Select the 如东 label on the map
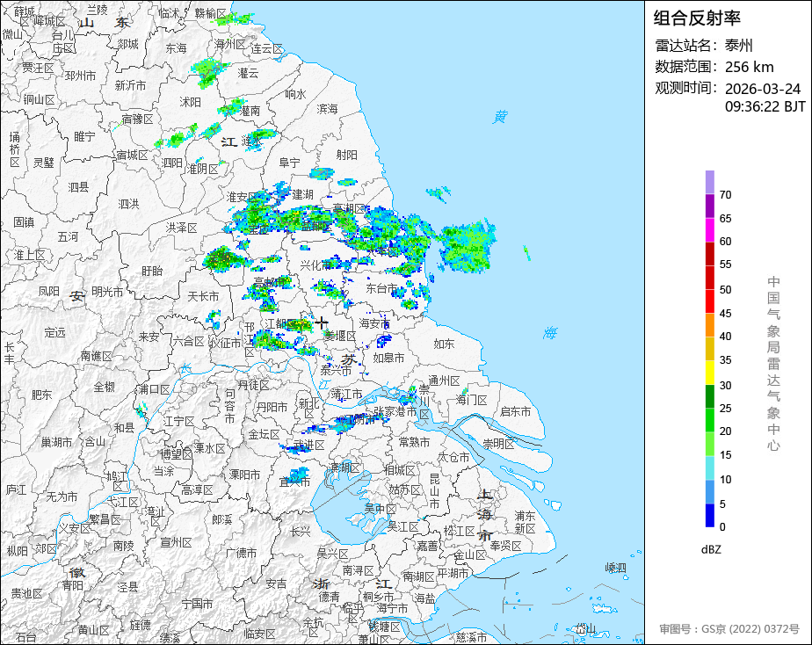This screenshot has height=645, width=812. 444,344
